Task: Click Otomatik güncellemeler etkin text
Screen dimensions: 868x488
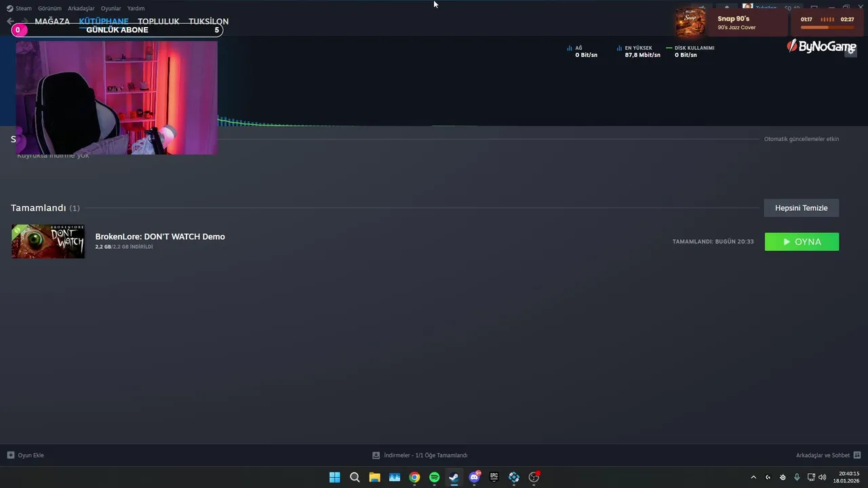Action: [802, 139]
